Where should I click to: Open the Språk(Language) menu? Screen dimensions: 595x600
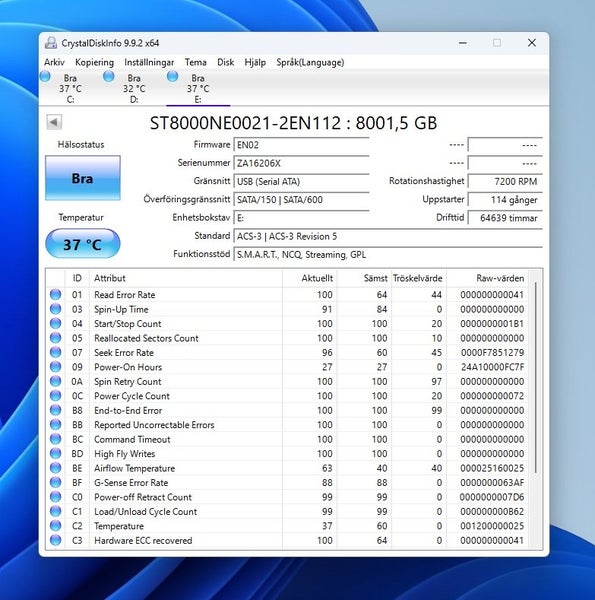pyautogui.click(x=310, y=62)
